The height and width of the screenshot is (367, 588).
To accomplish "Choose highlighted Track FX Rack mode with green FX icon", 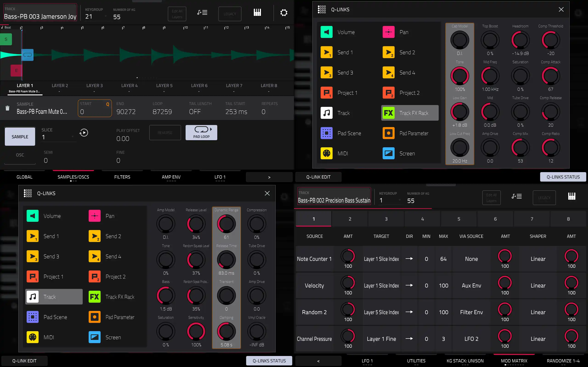I will [410, 113].
